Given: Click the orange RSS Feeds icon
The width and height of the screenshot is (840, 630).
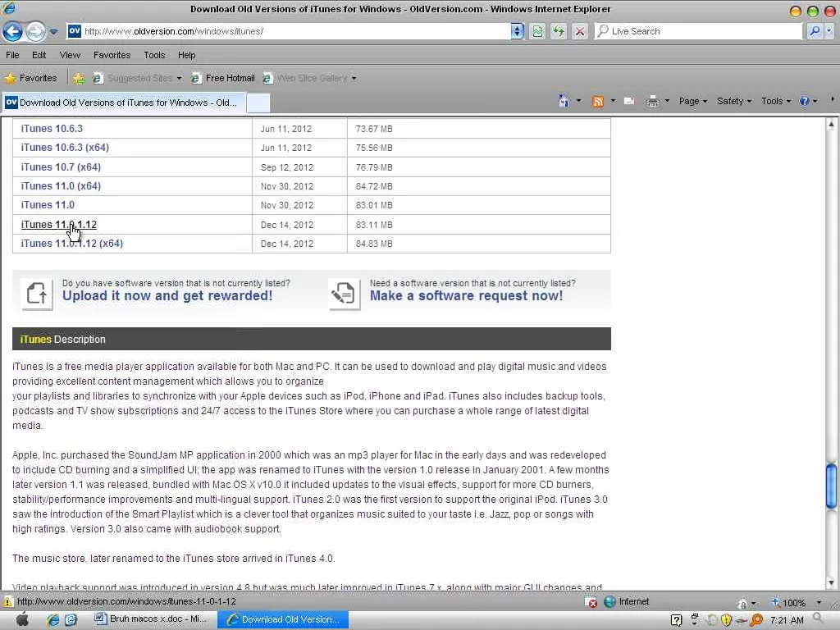Looking at the screenshot, I should 598,101.
